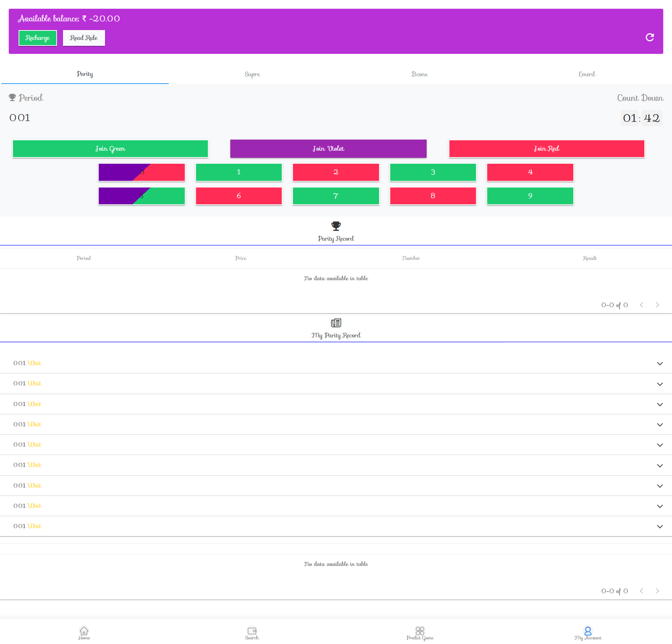Sort by the Price column header
672x644 pixels.
241,258
